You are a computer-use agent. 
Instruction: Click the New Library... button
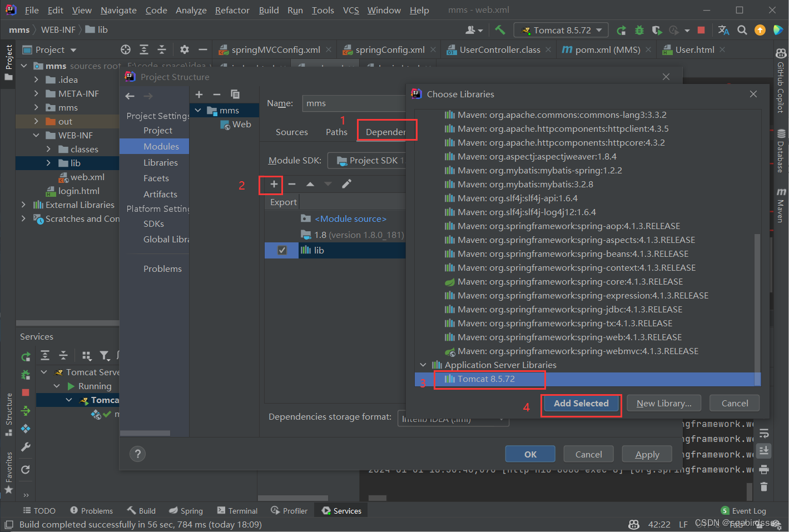(x=664, y=403)
